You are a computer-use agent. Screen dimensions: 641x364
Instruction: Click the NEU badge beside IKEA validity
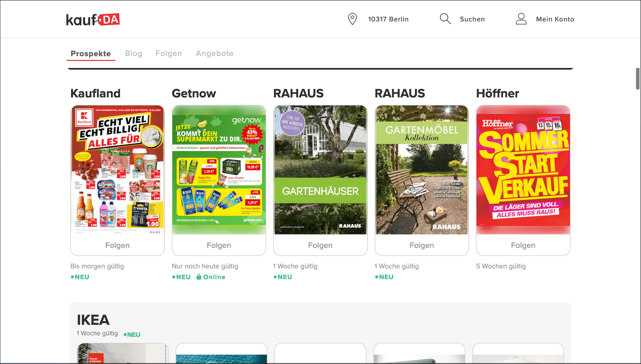pyautogui.click(x=132, y=335)
